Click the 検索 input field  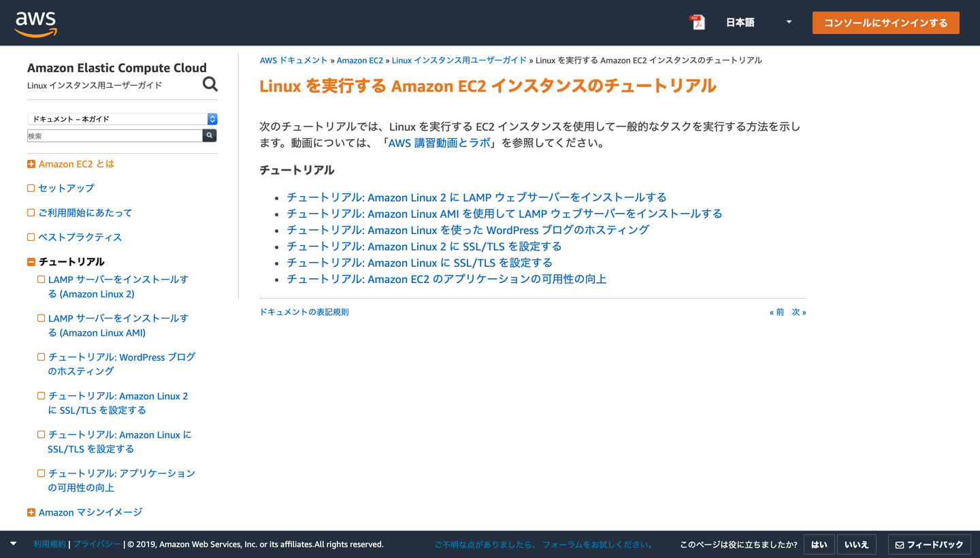tap(115, 135)
